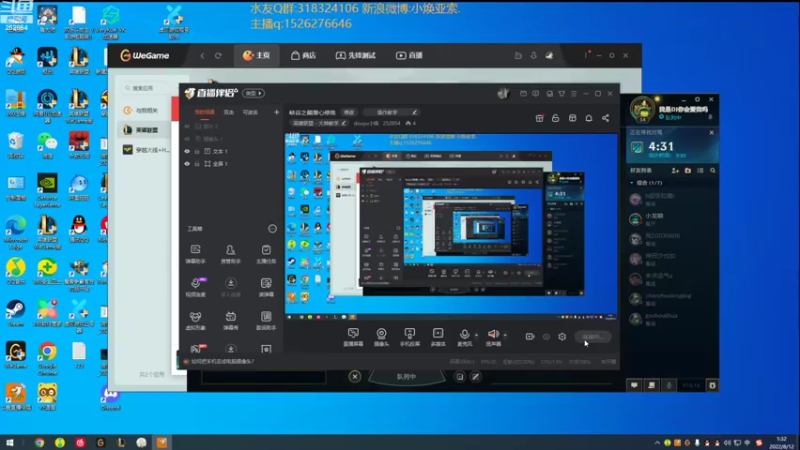Open Chrome from the Windows taskbar
The height and width of the screenshot is (450, 800).
coord(39,442)
